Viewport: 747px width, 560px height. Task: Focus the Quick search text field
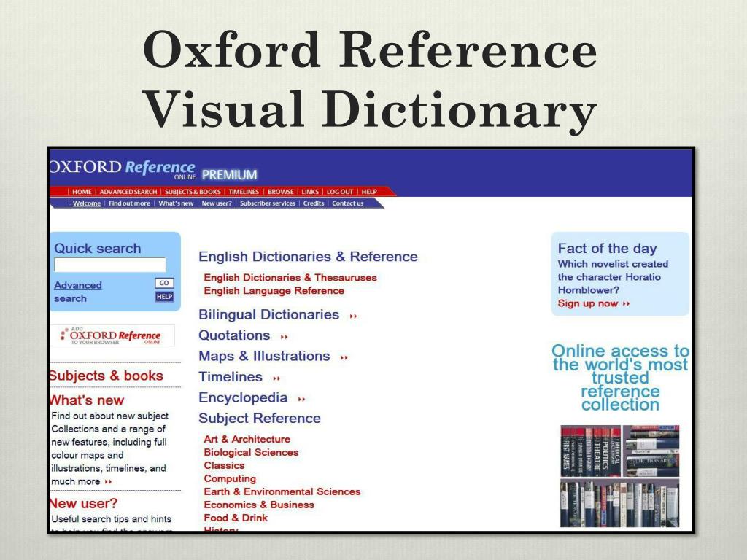(110, 264)
